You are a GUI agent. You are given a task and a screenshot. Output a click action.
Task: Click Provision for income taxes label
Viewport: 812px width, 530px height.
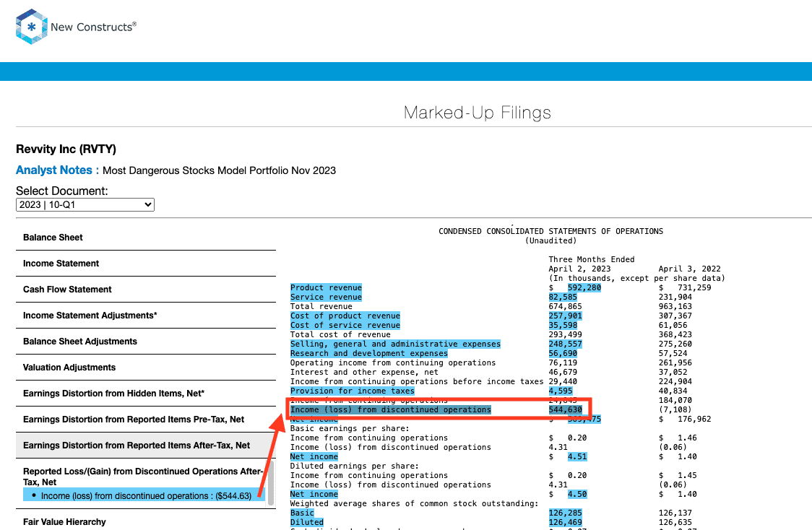tap(352, 391)
